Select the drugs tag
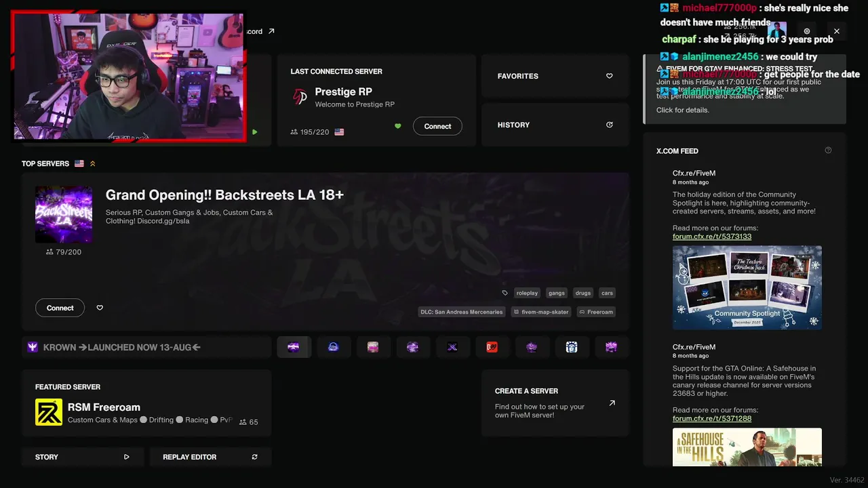 point(583,293)
